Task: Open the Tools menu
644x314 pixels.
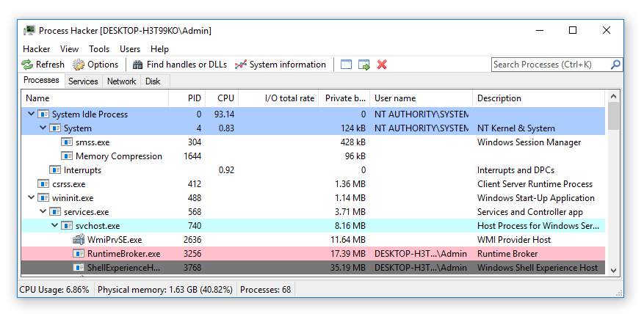Action: (99, 49)
